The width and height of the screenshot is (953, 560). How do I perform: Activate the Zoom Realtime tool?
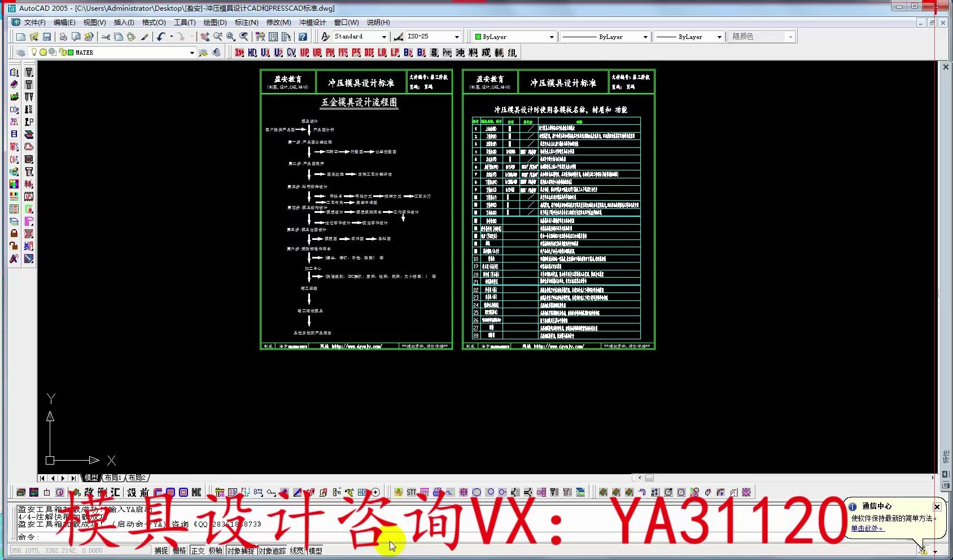(217, 36)
